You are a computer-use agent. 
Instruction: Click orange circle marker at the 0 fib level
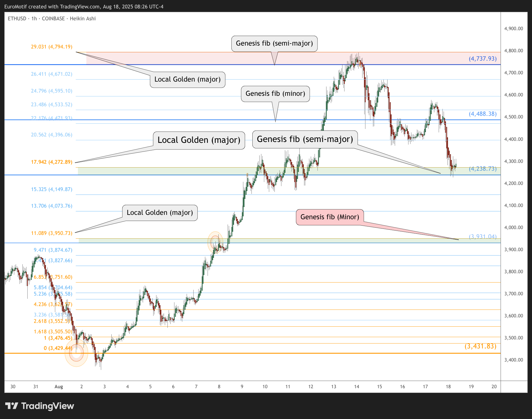click(x=76, y=353)
